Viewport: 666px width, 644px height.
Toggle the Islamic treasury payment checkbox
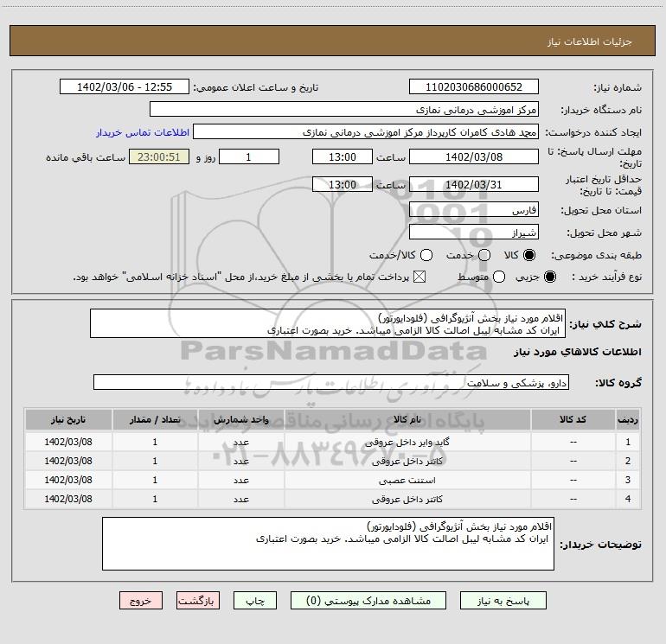pyautogui.click(x=419, y=277)
